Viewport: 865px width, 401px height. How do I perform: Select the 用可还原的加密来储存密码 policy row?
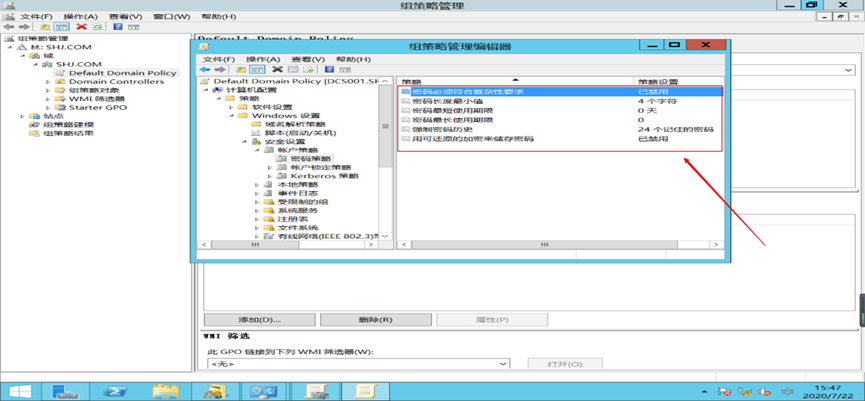click(560, 138)
